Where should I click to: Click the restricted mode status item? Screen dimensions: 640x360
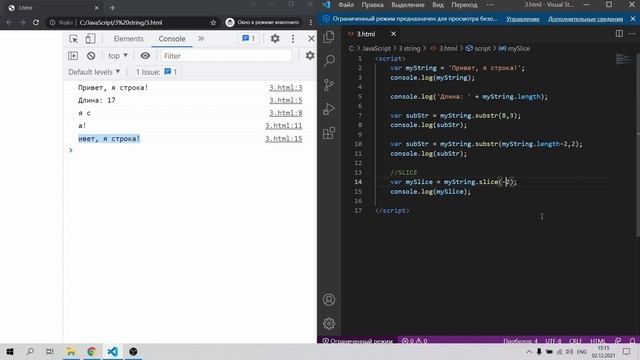point(357,341)
